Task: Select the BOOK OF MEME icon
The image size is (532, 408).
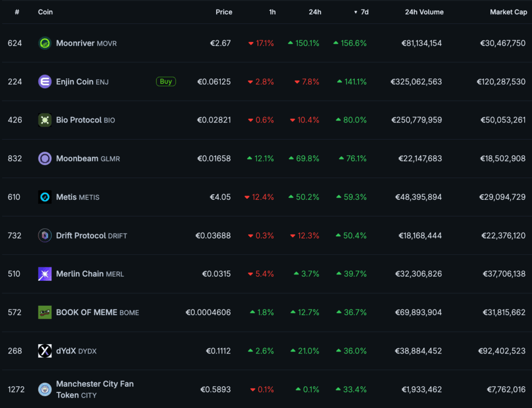Action: (45, 312)
